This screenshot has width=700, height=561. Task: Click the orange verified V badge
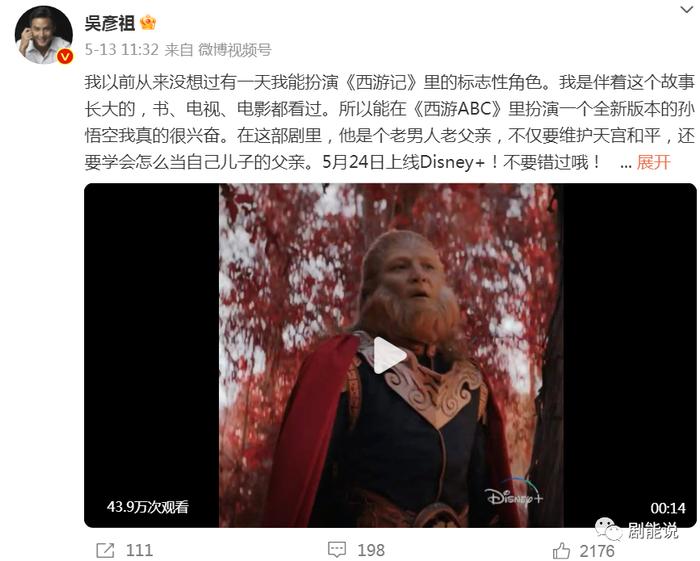pos(66,56)
